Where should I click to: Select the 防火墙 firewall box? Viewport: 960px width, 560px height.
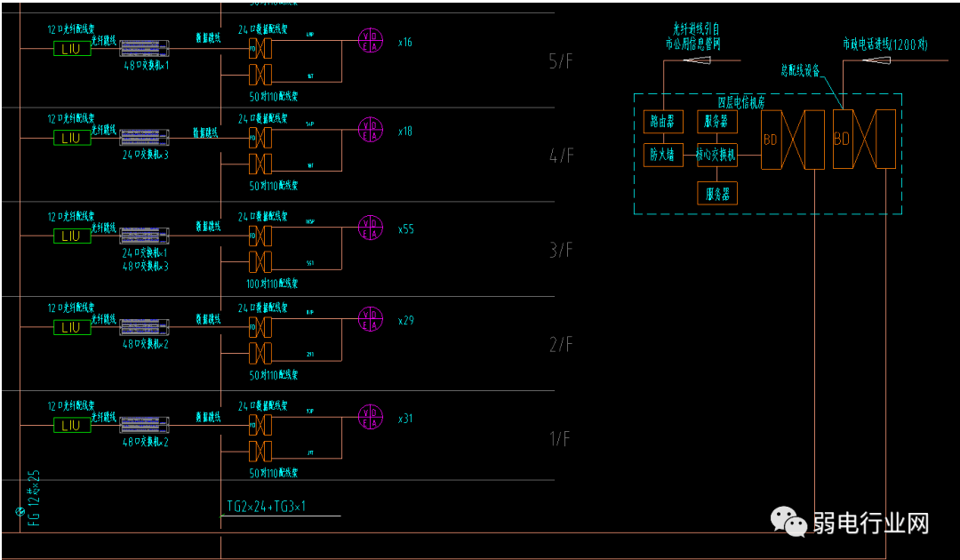[662, 155]
